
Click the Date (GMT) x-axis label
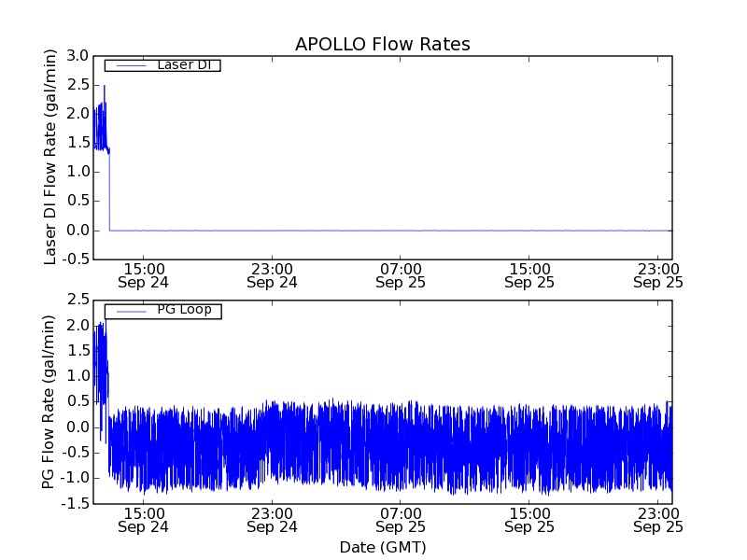[x=382, y=547]
